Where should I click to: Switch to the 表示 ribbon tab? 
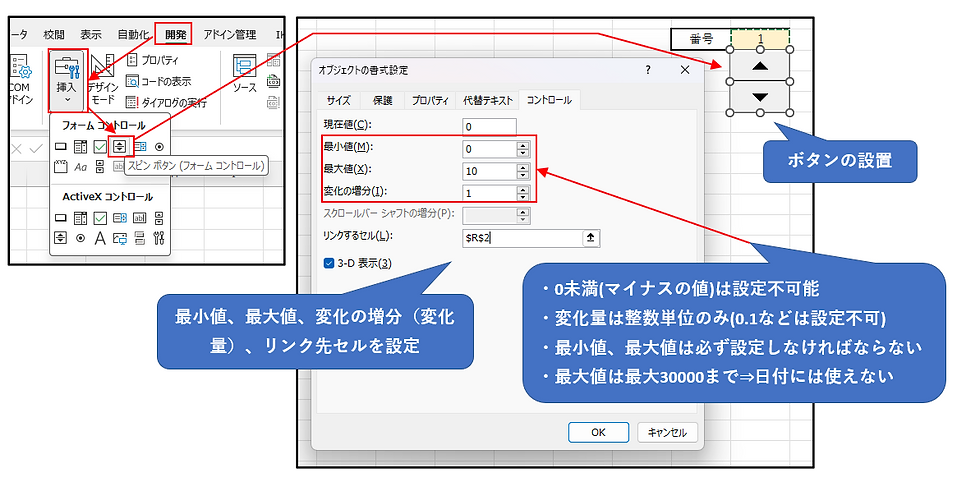pos(91,34)
